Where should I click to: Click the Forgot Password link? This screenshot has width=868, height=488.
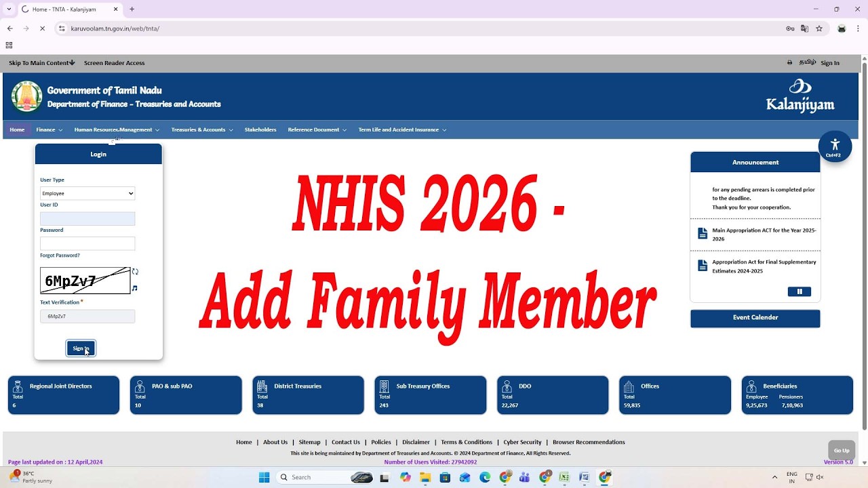(x=60, y=256)
